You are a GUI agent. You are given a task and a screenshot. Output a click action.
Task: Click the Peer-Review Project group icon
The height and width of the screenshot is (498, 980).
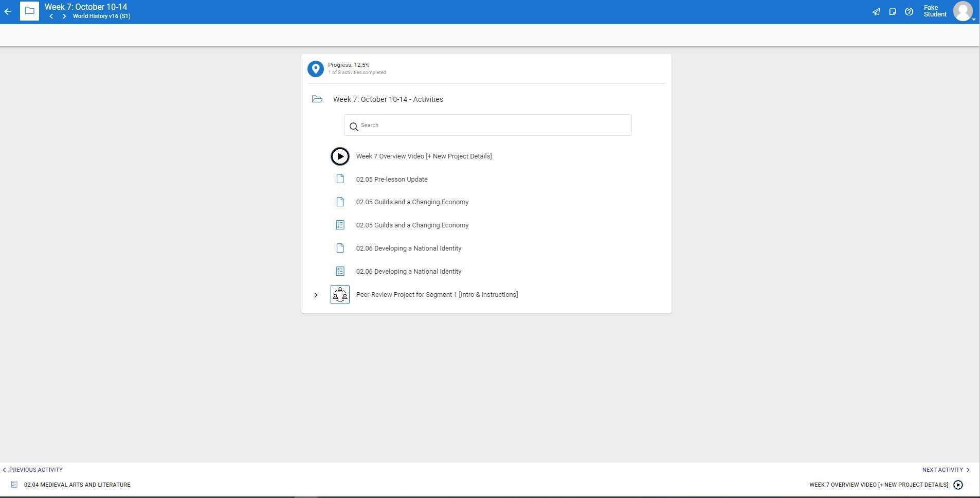340,295
